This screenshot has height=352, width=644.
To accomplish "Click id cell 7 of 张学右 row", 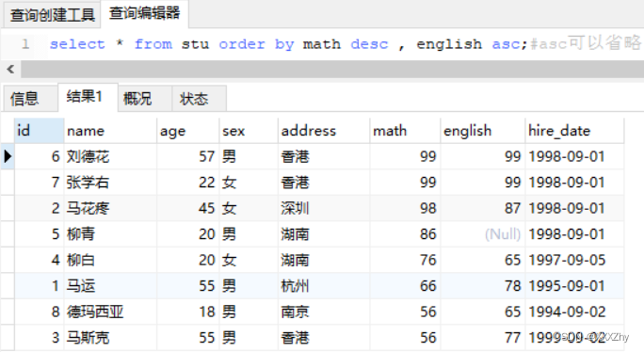I will pos(39,183).
